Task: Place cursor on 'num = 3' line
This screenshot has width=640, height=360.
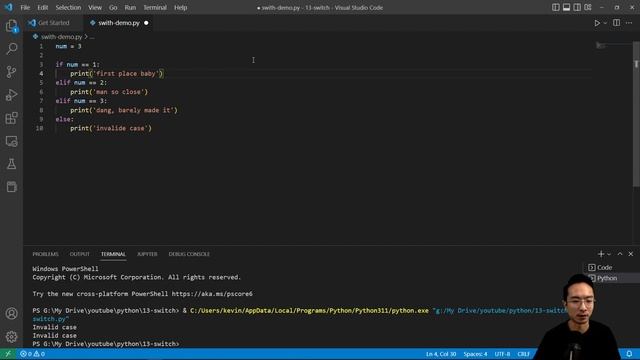Action: [69, 46]
